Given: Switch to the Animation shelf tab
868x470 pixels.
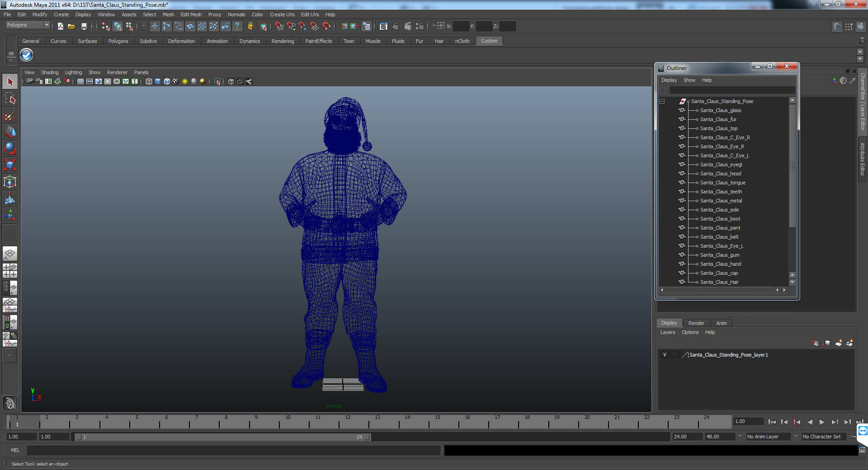Looking at the screenshot, I should (x=217, y=41).
